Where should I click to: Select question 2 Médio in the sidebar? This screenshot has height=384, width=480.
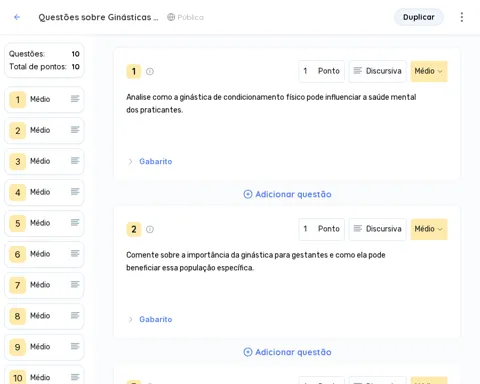pyautogui.click(x=44, y=130)
